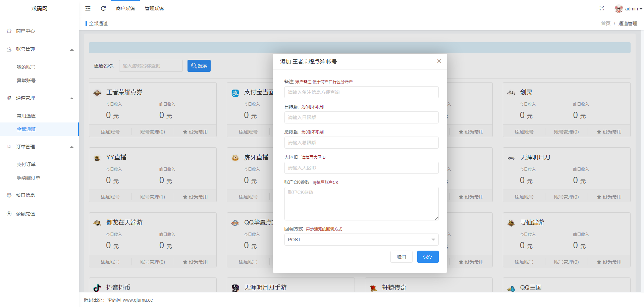Switch to 商户系统 tab
Image resolution: width=644 pixels, height=307 pixels.
click(x=125, y=8)
